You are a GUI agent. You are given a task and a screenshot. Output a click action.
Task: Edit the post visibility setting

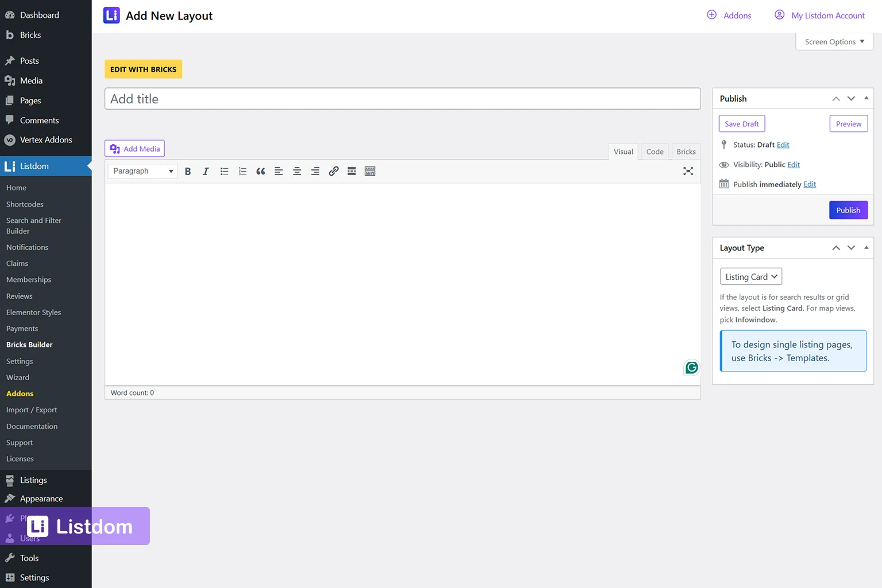click(x=794, y=165)
